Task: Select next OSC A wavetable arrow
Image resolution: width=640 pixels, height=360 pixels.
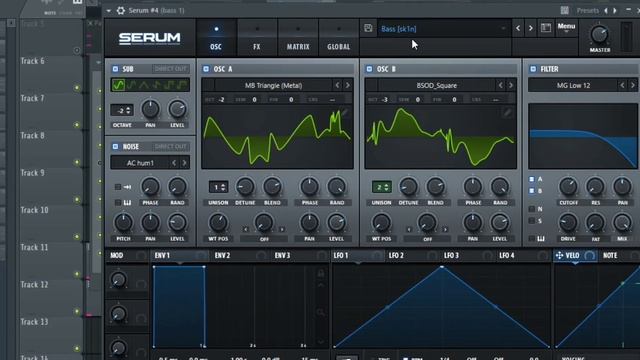Action: [348, 85]
